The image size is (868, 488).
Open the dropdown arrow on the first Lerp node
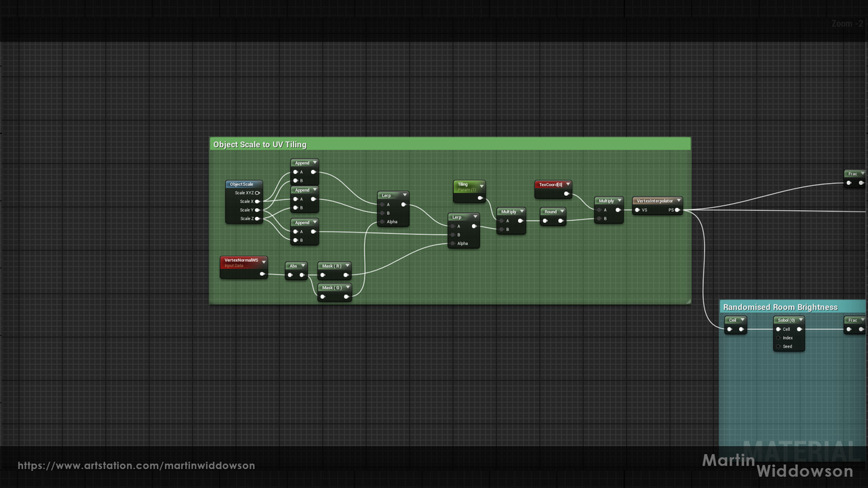[x=406, y=195]
